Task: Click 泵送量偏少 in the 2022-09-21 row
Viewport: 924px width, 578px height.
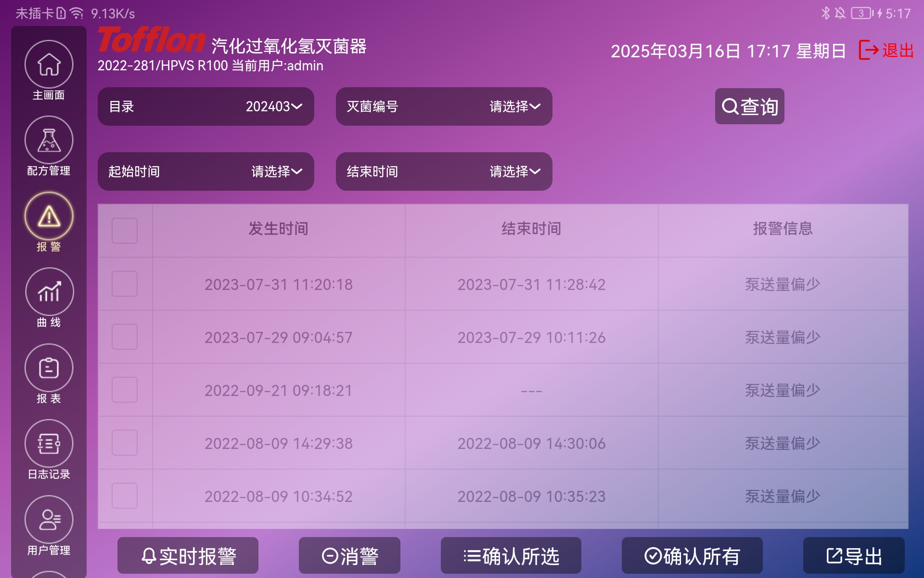Action: (x=783, y=390)
